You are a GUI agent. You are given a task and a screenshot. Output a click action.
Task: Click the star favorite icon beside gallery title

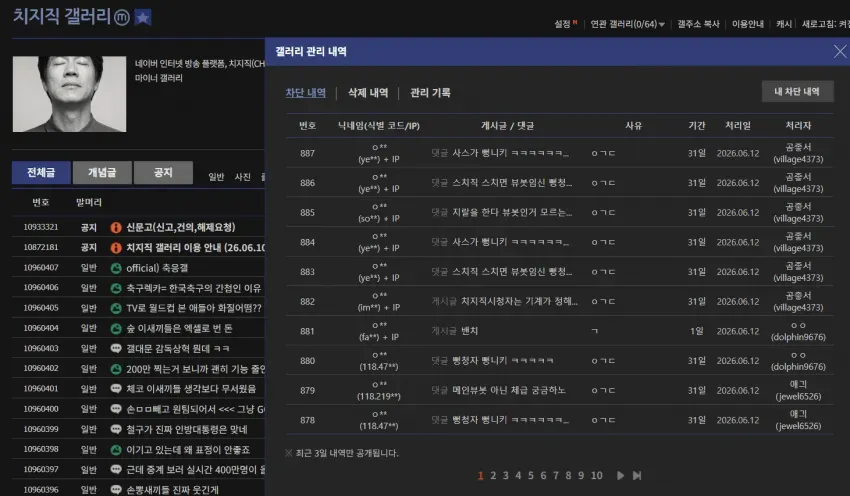(143, 18)
